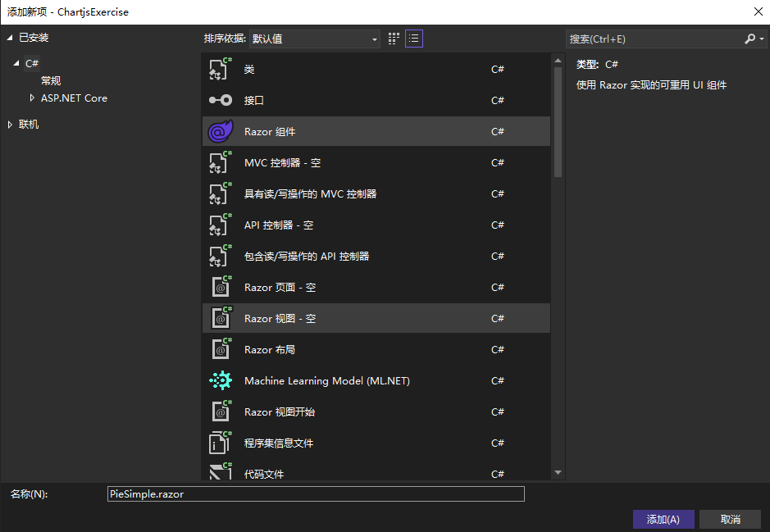Open search options dropdown arrow

pos(762,39)
